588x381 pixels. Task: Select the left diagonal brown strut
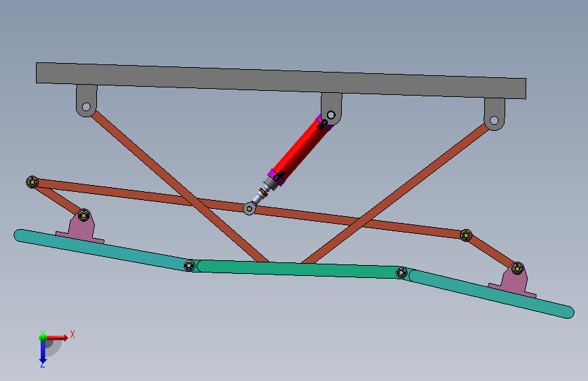(x=178, y=186)
